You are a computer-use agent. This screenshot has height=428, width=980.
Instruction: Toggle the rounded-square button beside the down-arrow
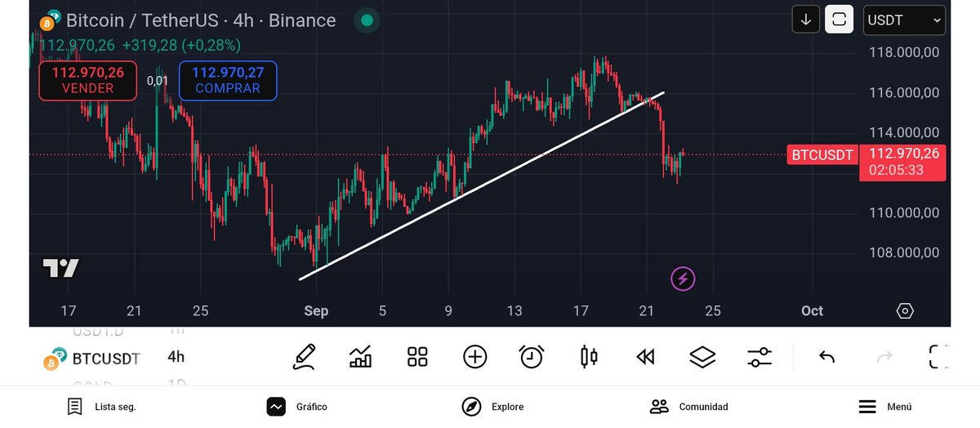point(839,20)
